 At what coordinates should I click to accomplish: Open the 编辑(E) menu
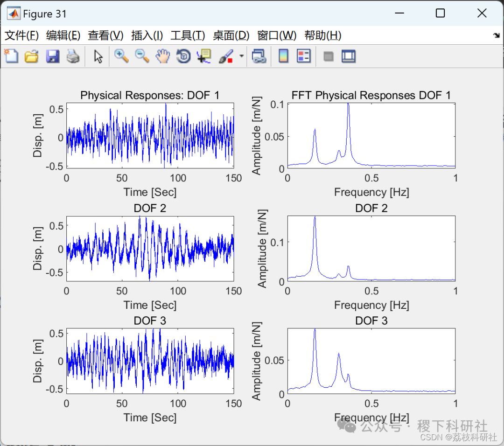[x=63, y=35]
